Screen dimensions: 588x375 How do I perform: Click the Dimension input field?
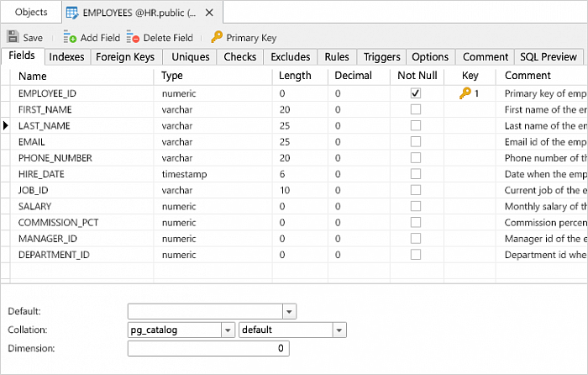click(208, 348)
